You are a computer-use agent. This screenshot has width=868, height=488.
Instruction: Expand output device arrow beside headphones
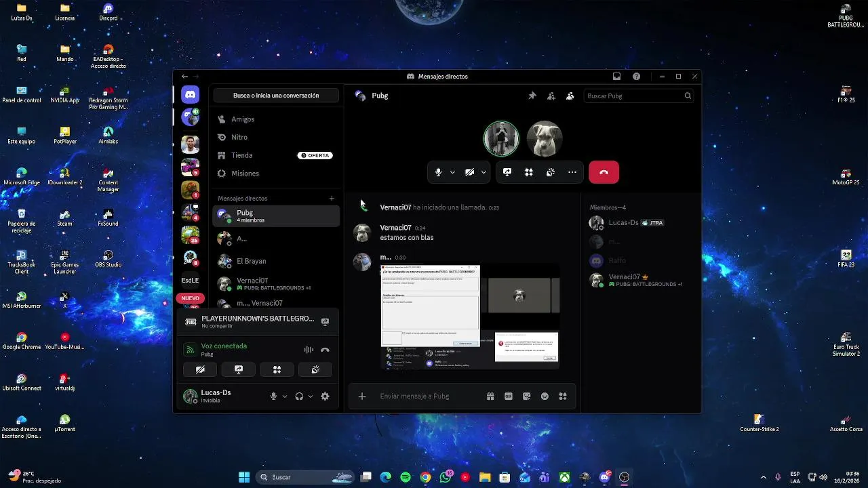(x=311, y=396)
